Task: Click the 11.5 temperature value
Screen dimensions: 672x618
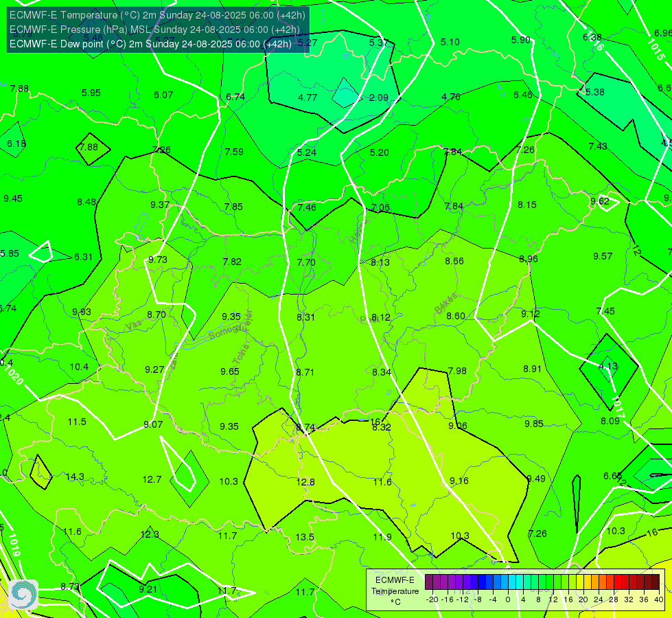Action: [77, 422]
